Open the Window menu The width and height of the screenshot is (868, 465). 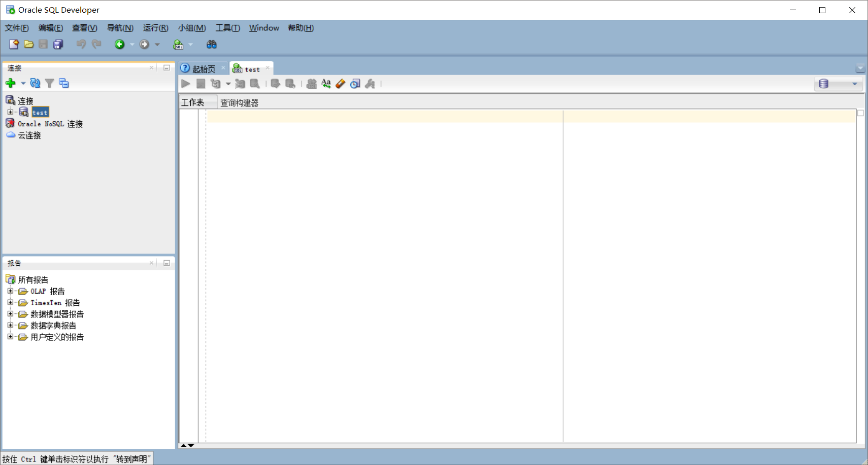pos(264,28)
